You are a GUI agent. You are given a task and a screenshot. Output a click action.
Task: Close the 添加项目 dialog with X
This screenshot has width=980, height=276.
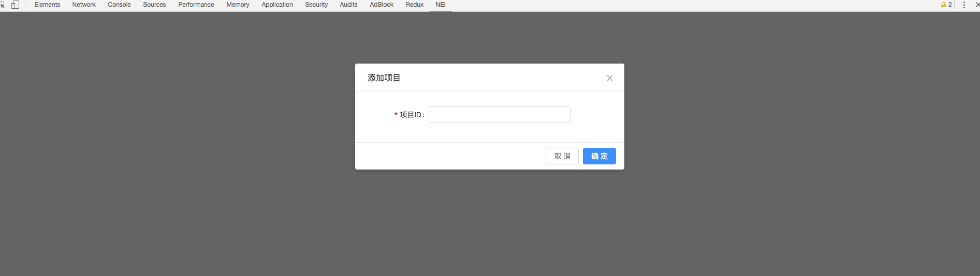tap(609, 78)
